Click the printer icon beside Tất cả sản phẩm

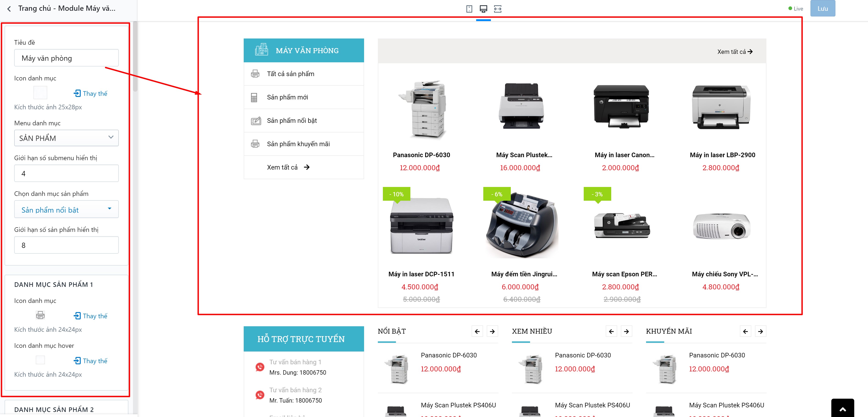[255, 74]
